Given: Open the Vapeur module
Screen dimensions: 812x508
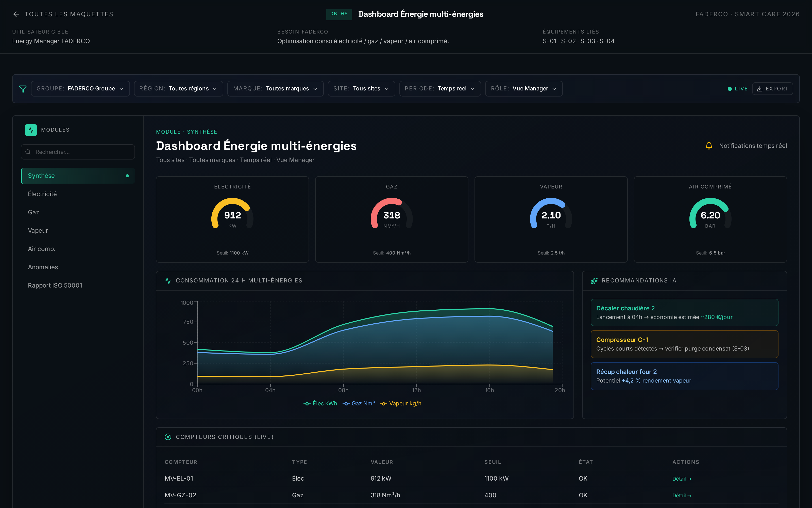Looking at the screenshot, I should 78,230.
